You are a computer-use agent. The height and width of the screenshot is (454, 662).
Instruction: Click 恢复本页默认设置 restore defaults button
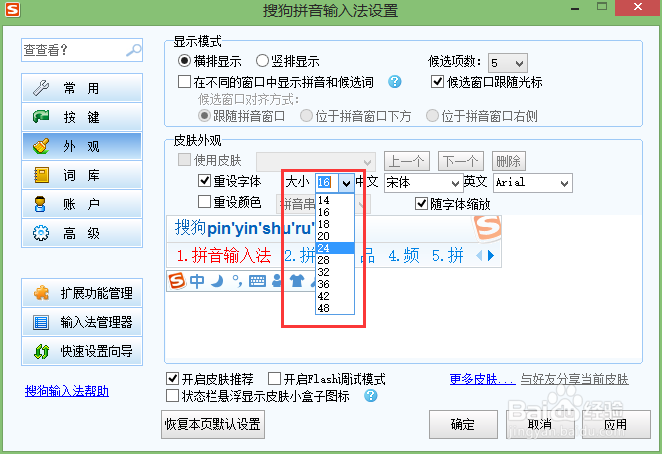click(213, 424)
